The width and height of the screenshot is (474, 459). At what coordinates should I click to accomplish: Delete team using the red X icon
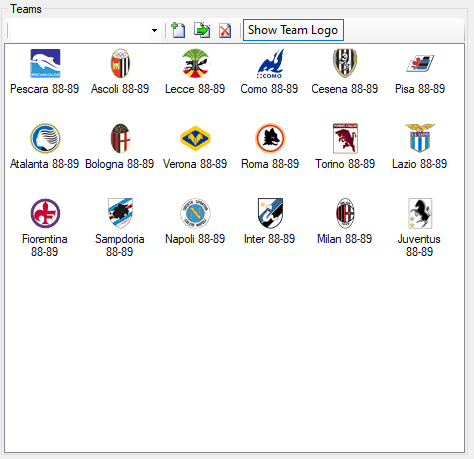pos(225,30)
